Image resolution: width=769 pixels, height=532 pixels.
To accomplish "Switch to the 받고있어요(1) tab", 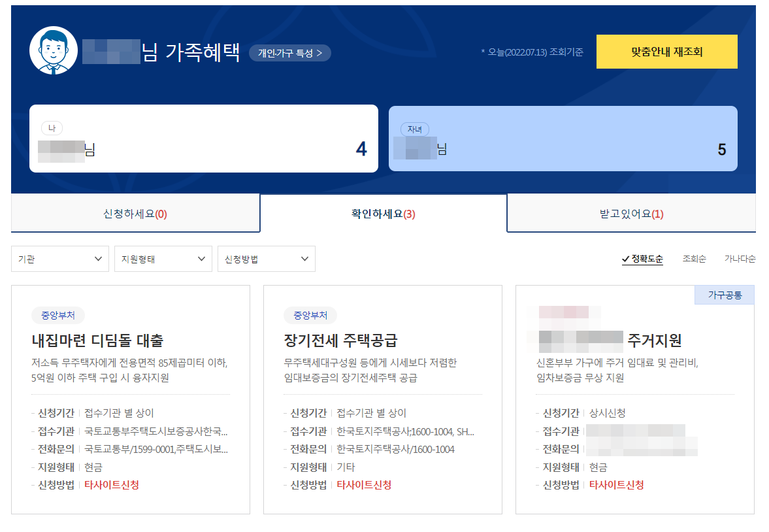I will 631,214.
